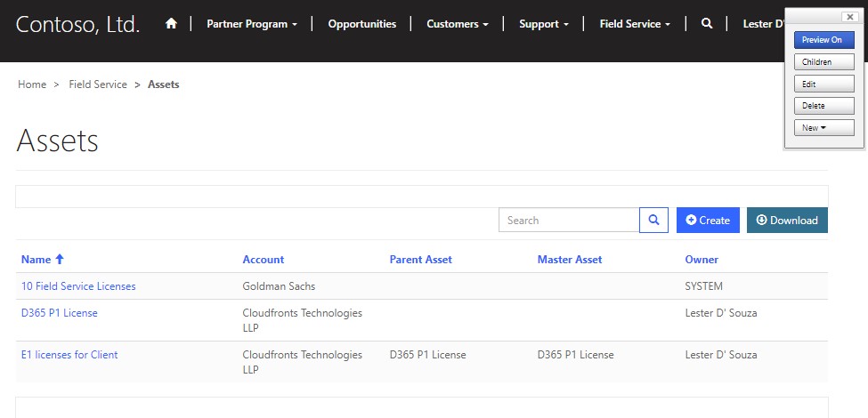Click the Children button in editor toolbar
The image size is (868, 418).
tap(823, 62)
